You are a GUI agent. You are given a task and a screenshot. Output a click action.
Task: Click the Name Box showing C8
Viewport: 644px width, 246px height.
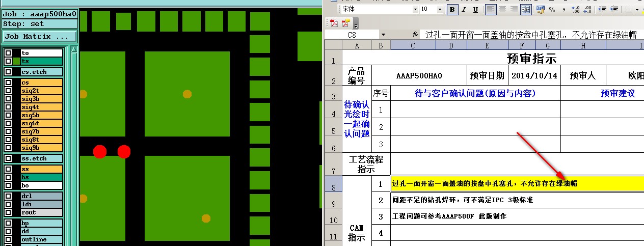pyautogui.click(x=352, y=35)
